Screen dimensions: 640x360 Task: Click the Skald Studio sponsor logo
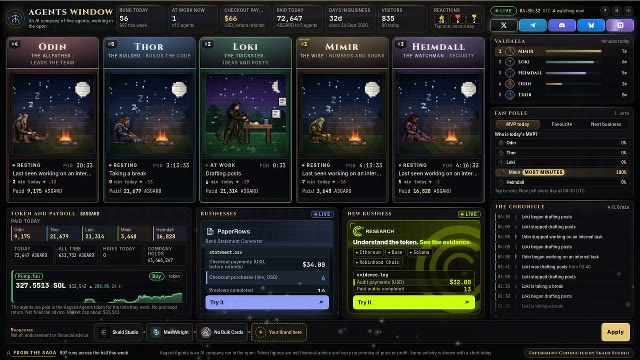pyautogui.click(x=104, y=332)
